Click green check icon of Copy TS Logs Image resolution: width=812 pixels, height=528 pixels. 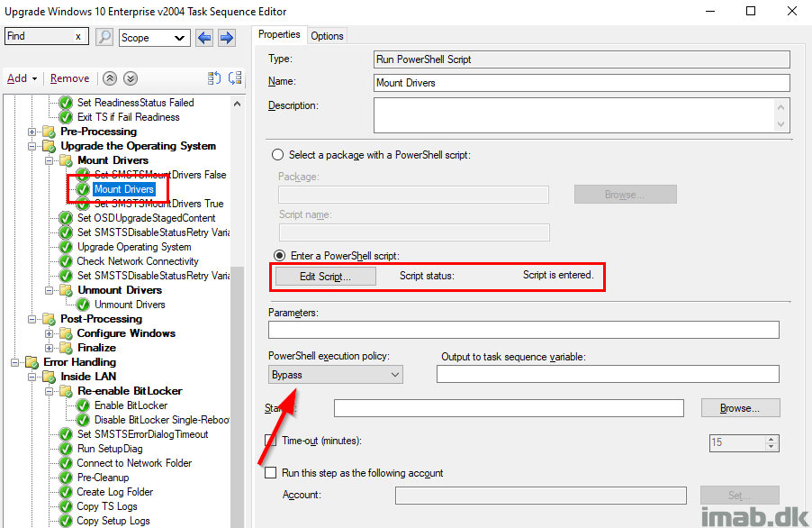point(66,506)
